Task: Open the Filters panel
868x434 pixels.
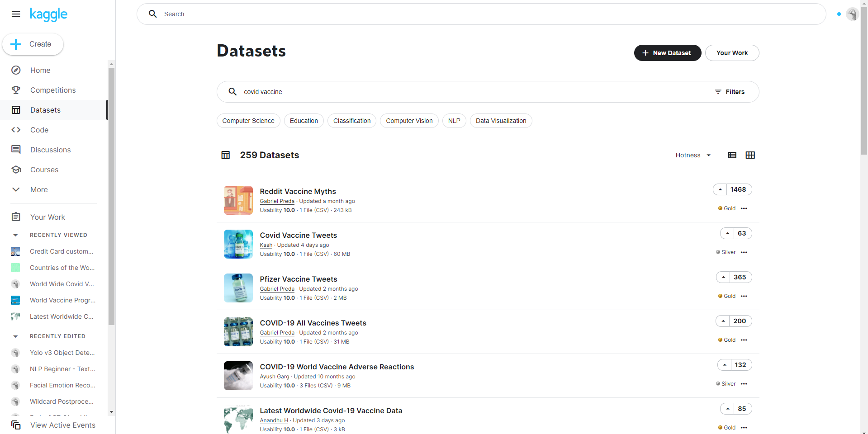Action: pos(730,92)
